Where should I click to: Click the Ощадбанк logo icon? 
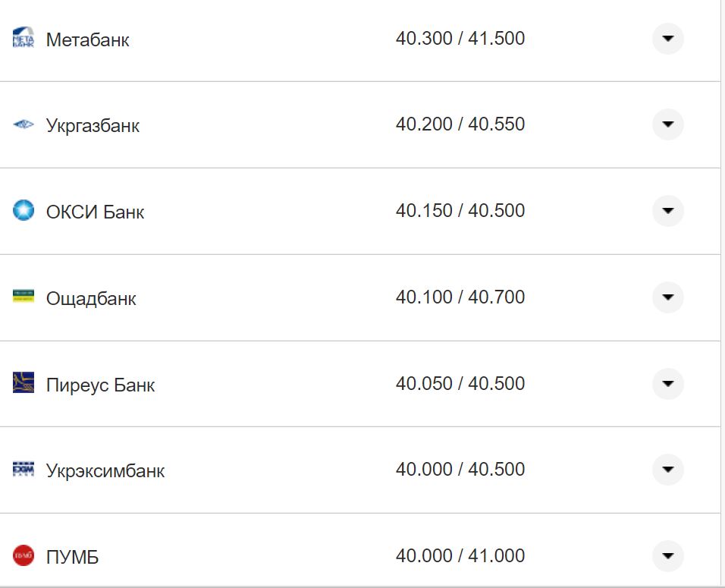24,297
